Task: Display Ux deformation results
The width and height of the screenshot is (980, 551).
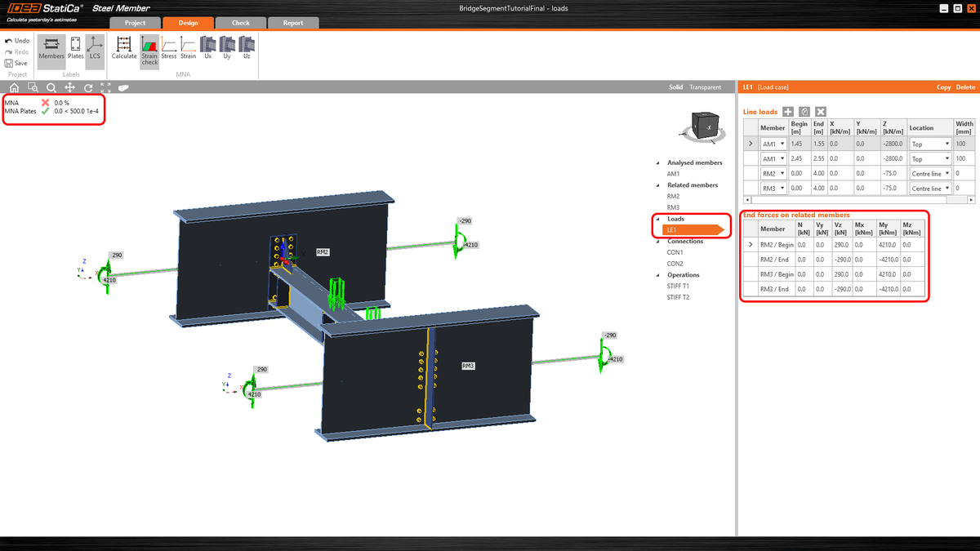Action: pos(207,51)
